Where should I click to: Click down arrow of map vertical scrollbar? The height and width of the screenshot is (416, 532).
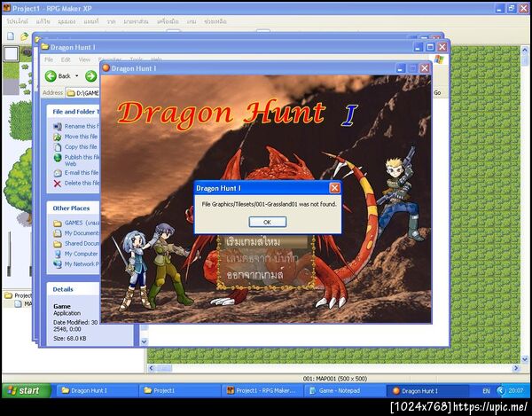click(x=525, y=359)
